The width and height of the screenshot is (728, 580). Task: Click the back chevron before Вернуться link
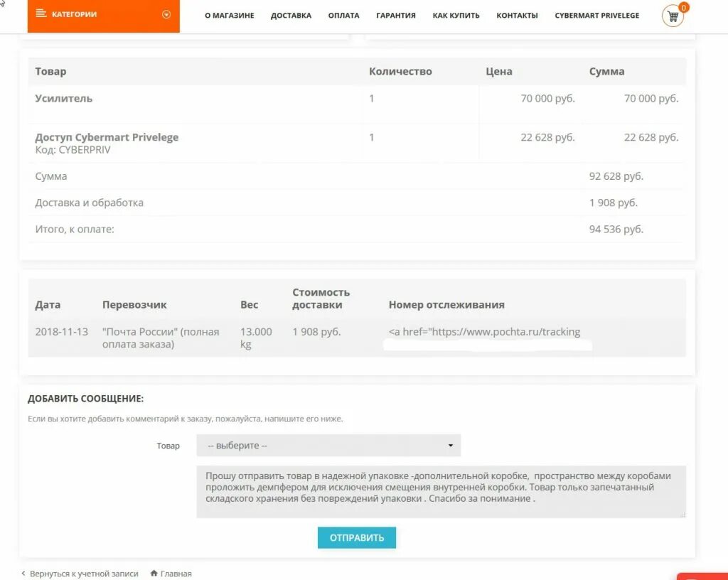click(23, 573)
